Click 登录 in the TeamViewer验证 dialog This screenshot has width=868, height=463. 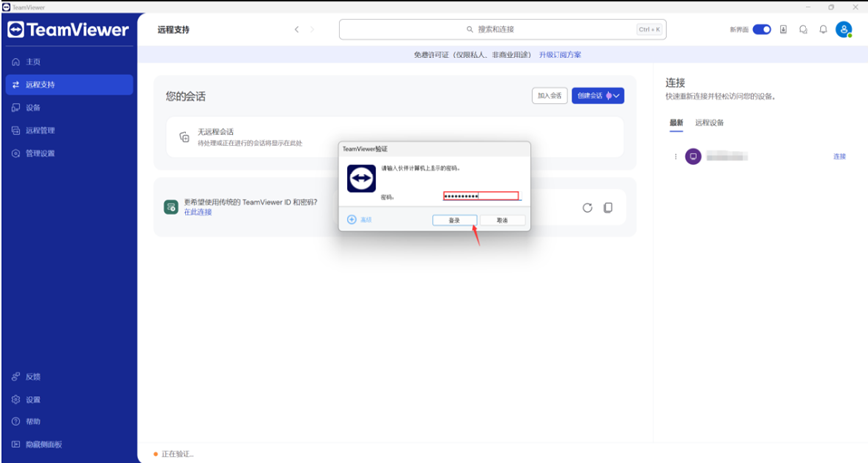[454, 220]
